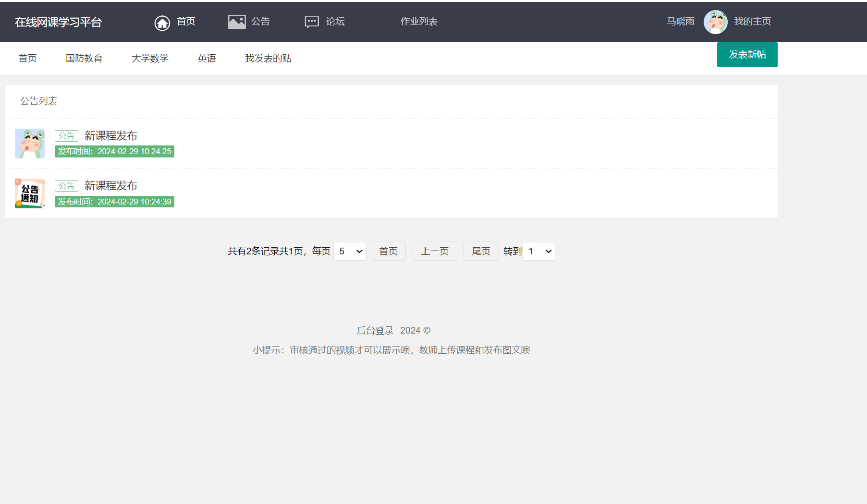The image size is (867, 504).
Task: Click the speech-bubble icon beside 论坛
Action: (x=312, y=21)
